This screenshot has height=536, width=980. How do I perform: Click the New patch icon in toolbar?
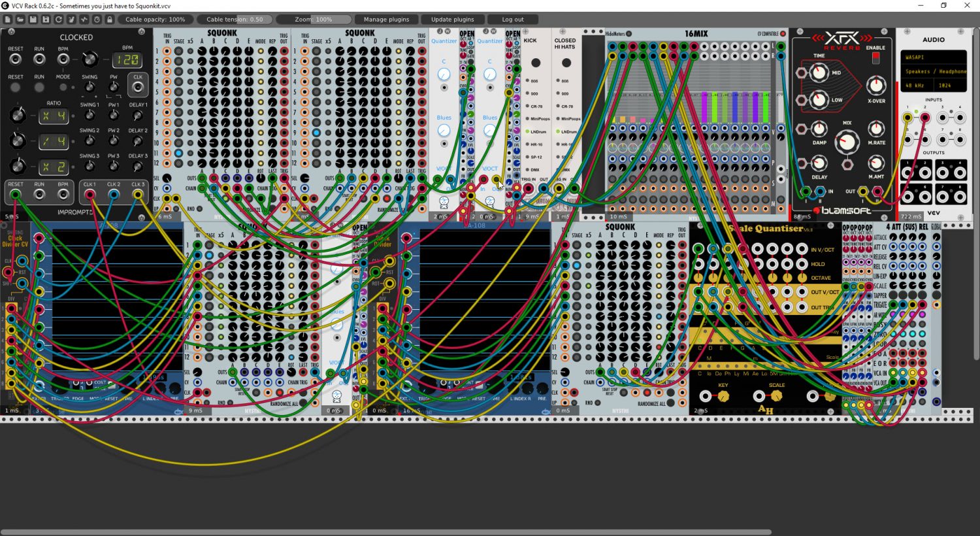[x=8, y=20]
